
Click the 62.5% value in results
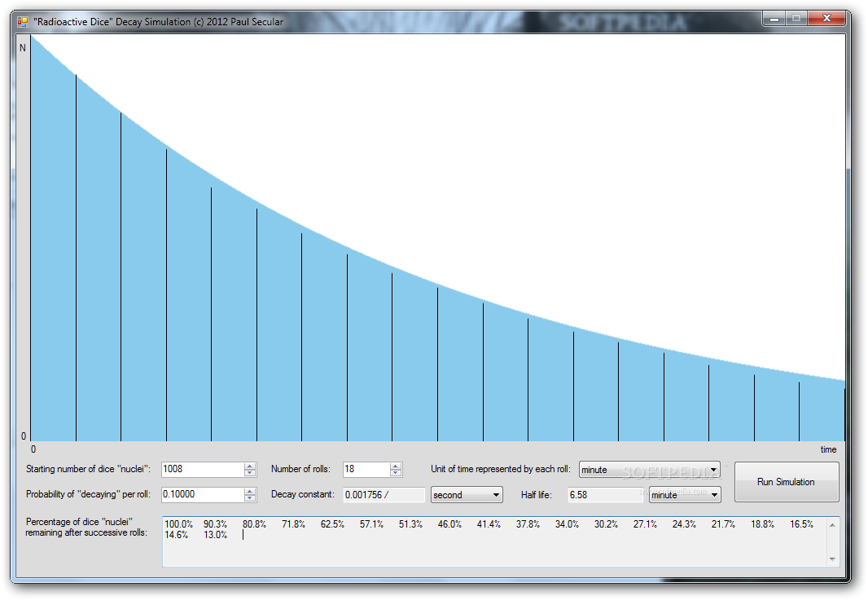pyautogui.click(x=332, y=524)
